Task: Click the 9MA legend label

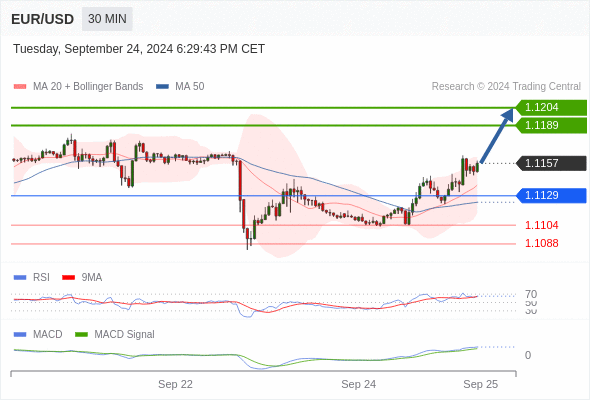Action: [x=92, y=278]
